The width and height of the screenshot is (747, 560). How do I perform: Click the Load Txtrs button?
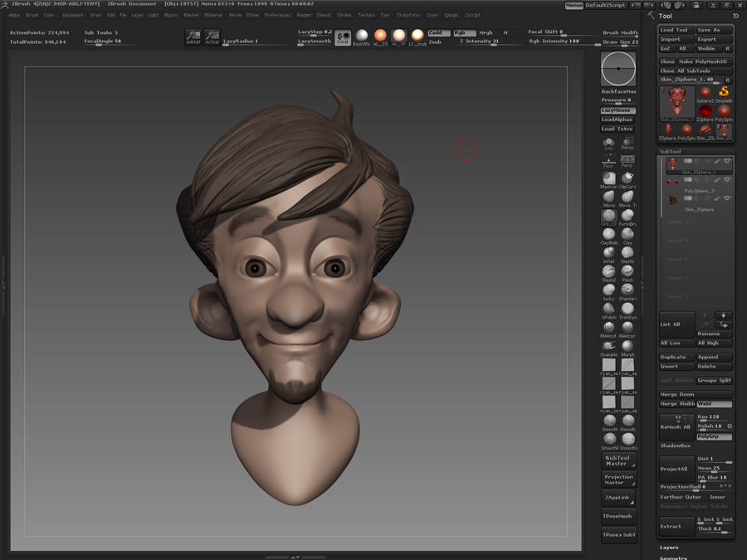(618, 129)
